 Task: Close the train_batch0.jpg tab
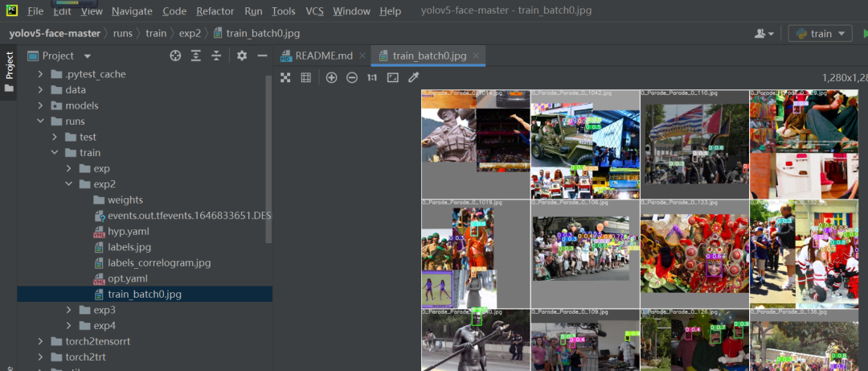pos(476,56)
